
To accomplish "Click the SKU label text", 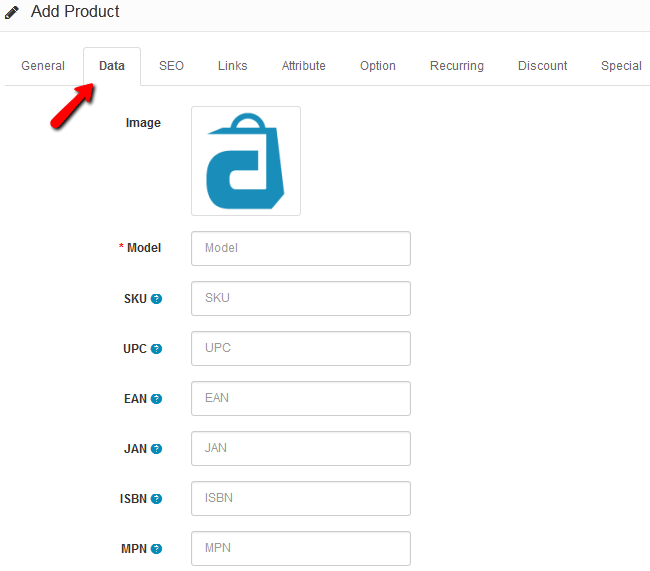I will point(135,299).
